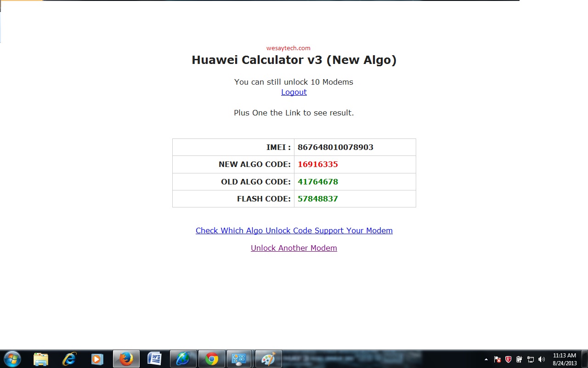Open Check Which Algo Unlock Code link
This screenshot has width=588, height=368.
click(294, 230)
